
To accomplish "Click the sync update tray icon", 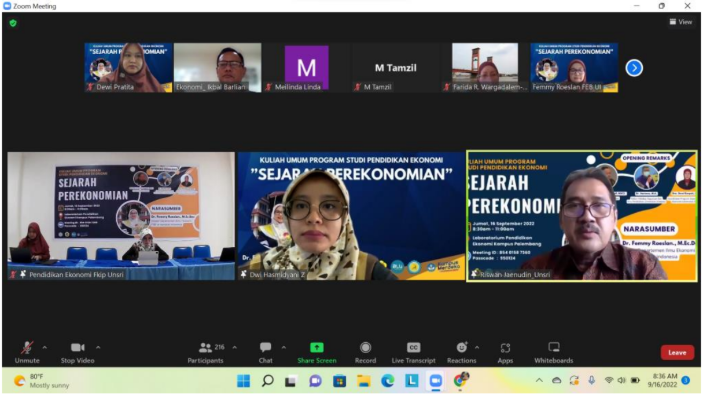I will click(x=574, y=381).
